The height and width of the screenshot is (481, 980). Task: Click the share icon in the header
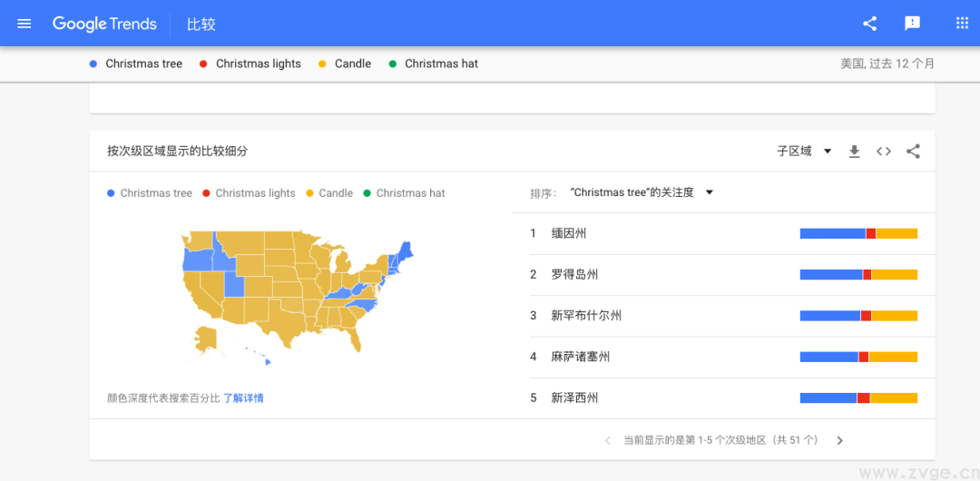[869, 24]
